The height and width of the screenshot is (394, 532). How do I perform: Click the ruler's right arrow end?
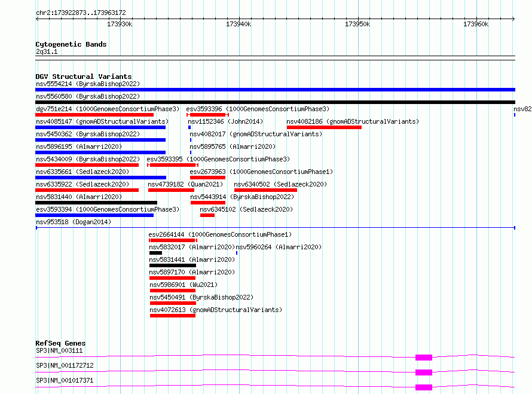point(513,19)
